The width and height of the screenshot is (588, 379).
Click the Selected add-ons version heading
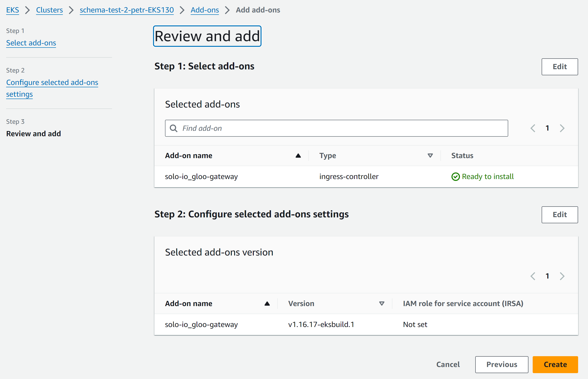click(x=219, y=252)
